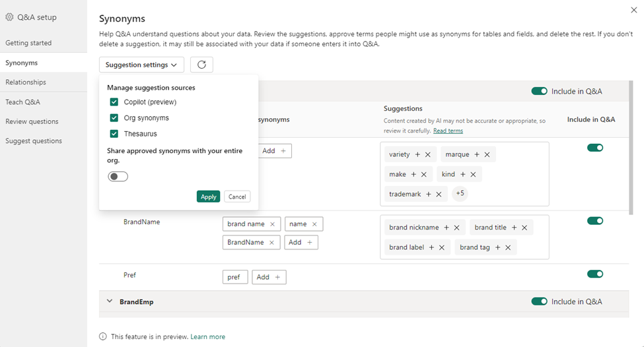Remove the 'BrandName' synonym with X
The height and width of the screenshot is (347, 644).
tap(271, 243)
